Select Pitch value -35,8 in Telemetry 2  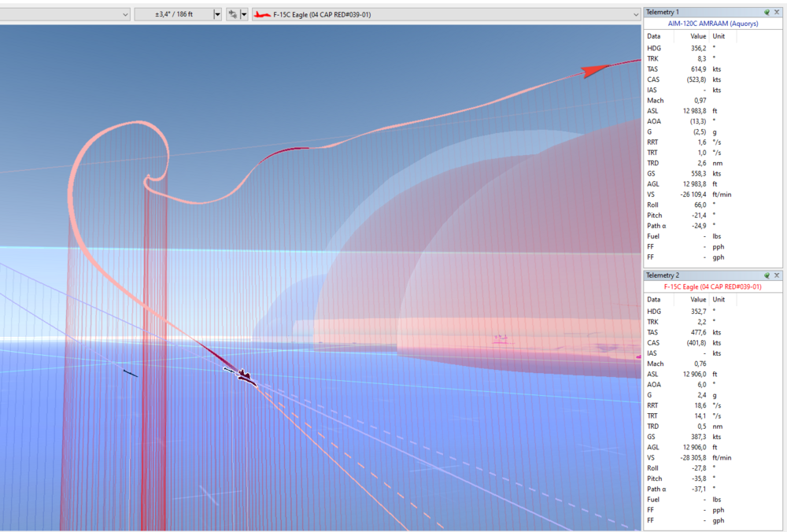[x=699, y=478]
